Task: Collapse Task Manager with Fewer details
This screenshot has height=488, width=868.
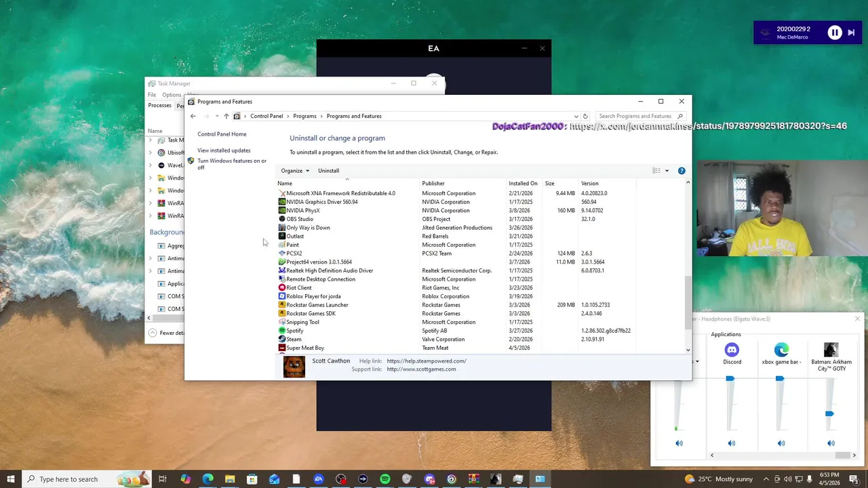Action: pyautogui.click(x=167, y=333)
